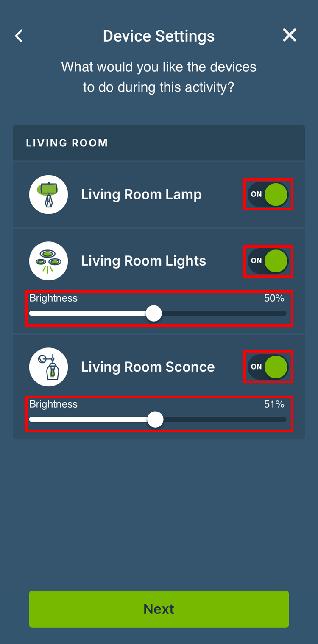Tap the Living Room Lamp device icon
Image resolution: width=318 pixels, height=644 pixels.
pyautogui.click(x=49, y=194)
